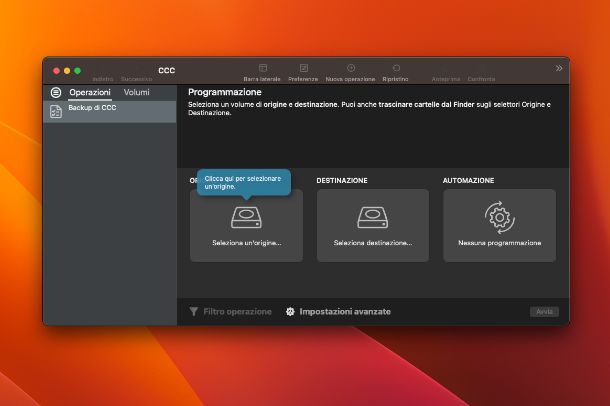Click the Impostazioni avanzate gear icon
The height and width of the screenshot is (406, 610).
290,312
